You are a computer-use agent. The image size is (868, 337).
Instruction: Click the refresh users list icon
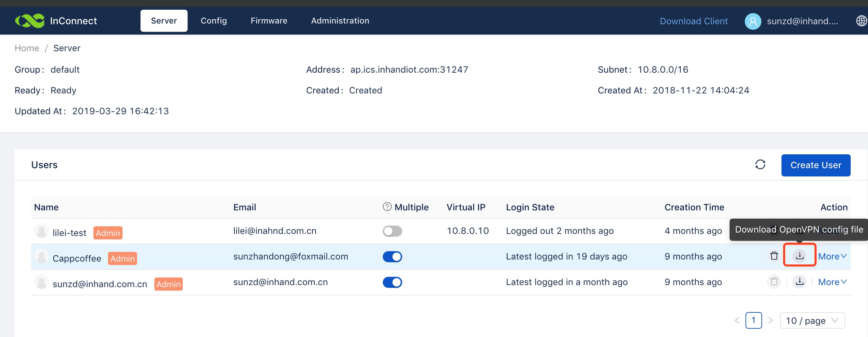coord(760,165)
